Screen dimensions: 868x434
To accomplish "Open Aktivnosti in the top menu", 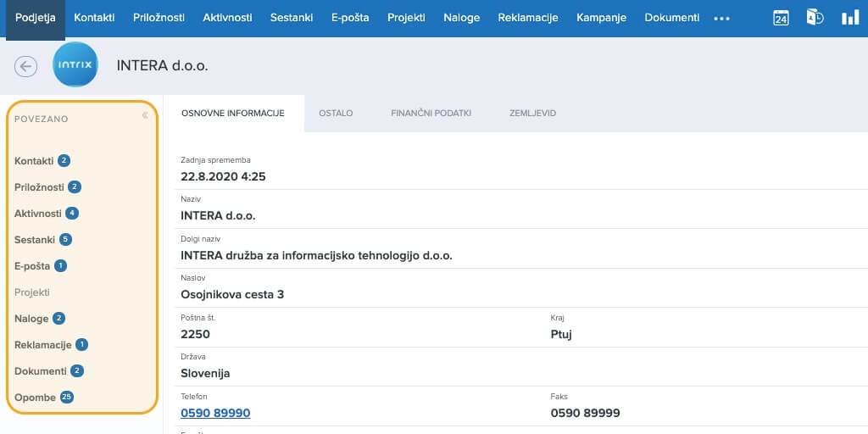I will coord(227,18).
